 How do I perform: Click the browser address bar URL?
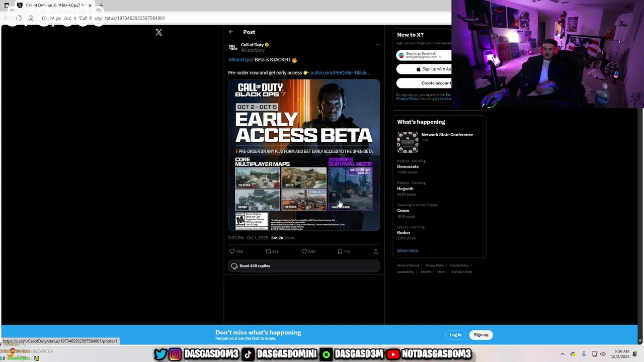coord(108,18)
